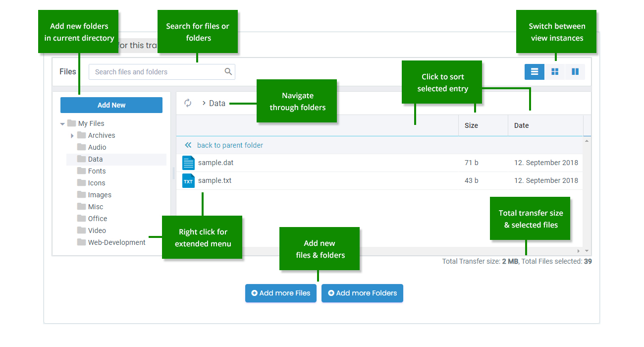This screenshot has height=347, width=644.
Task: Open sample.dat via its file icon
Action: pyautogui.click(x=188, y=163)
